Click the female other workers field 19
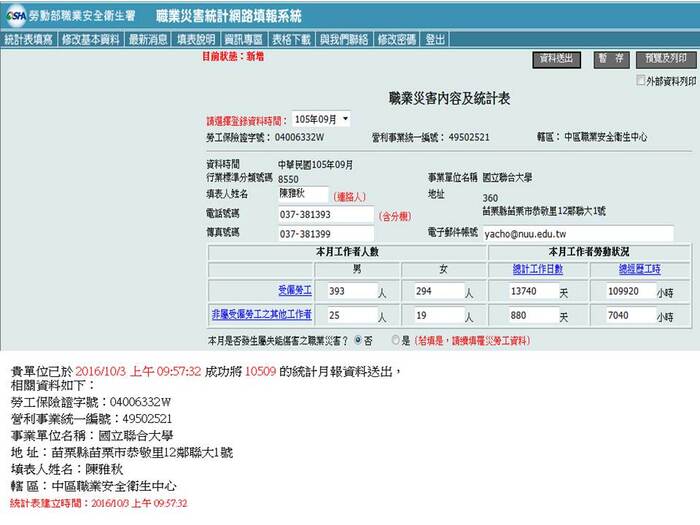 439,315
